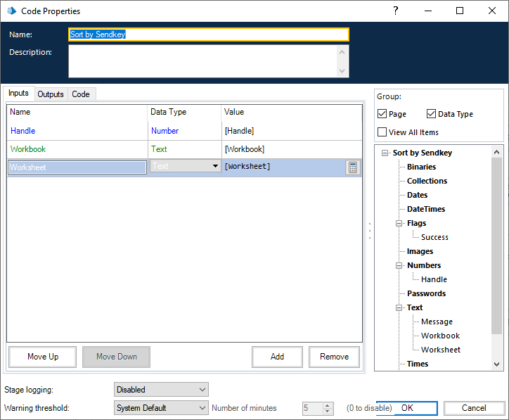Collapse the Flags node in tree
Screen dimensions: 509x420
(x=399, y=224)
